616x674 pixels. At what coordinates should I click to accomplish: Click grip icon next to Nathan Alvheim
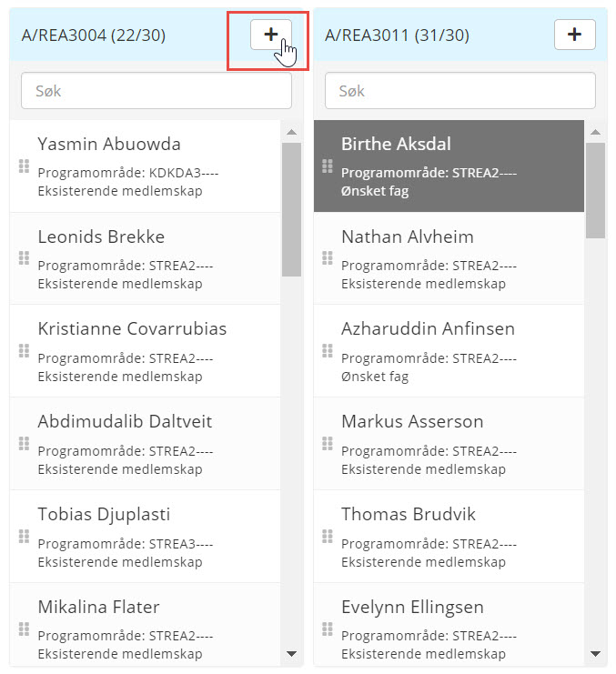point(328,258)
